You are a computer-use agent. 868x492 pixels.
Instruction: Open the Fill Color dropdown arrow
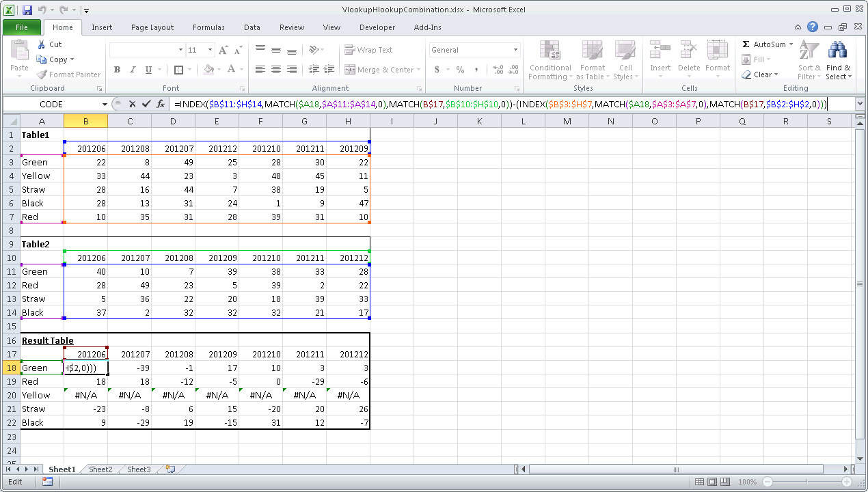pyautogui.click(x=220, y=70)
